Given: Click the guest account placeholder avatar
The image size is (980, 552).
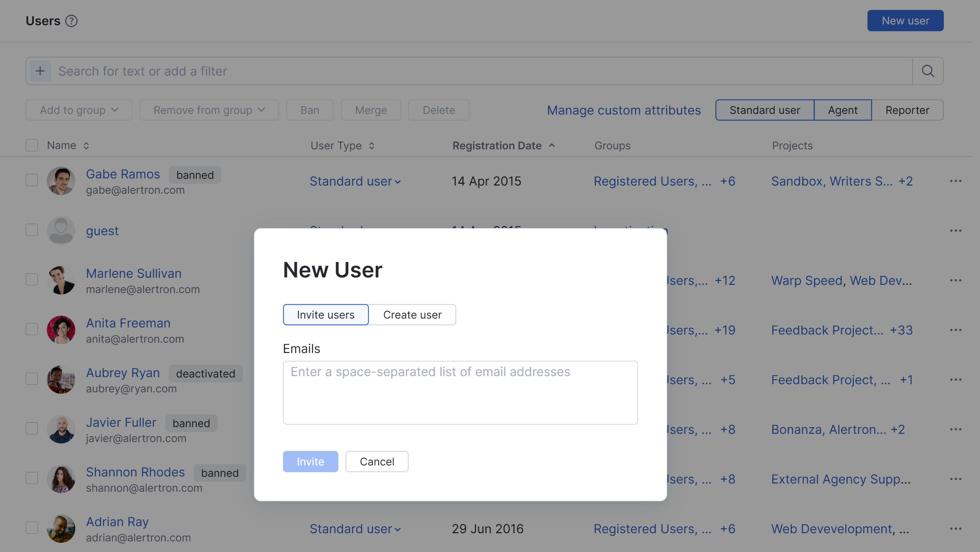Looking at the screenshot, I should point(61,230).
